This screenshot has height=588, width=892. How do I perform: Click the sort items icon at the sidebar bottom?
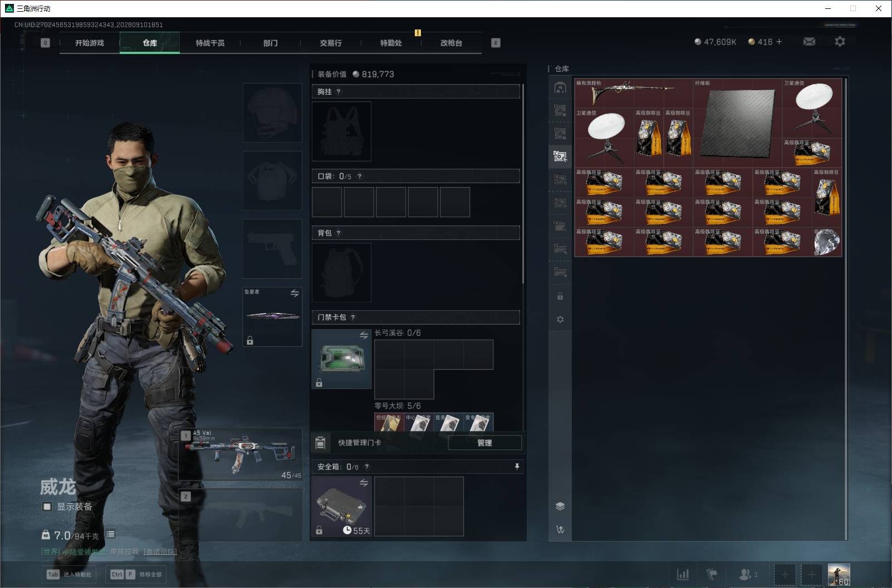coord(560,530)
